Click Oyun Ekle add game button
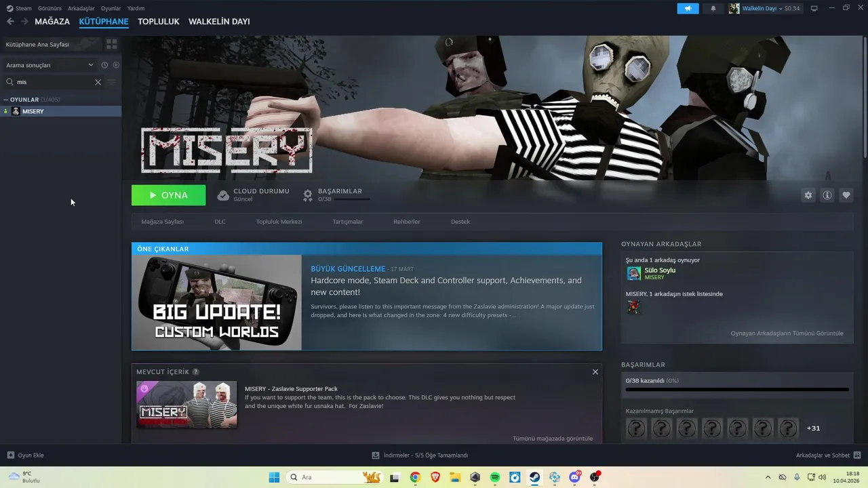868x488 pixels. click(26, 455)
